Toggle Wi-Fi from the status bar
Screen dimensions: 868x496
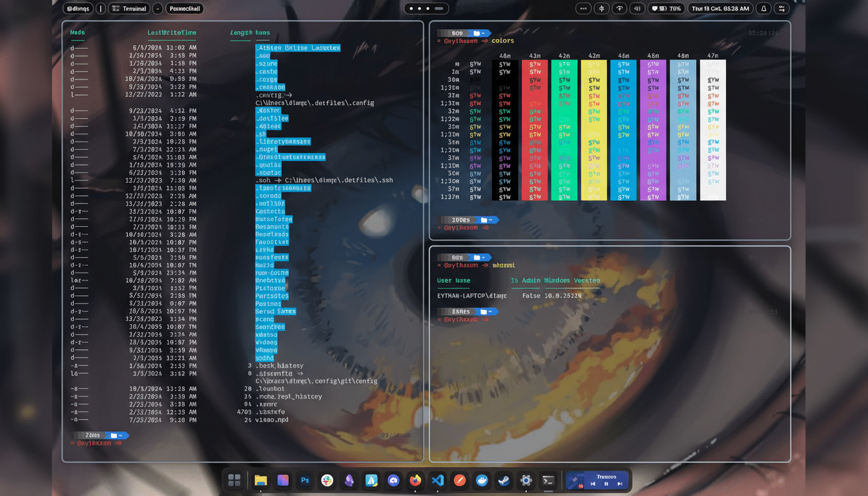[x=618, y=8]
